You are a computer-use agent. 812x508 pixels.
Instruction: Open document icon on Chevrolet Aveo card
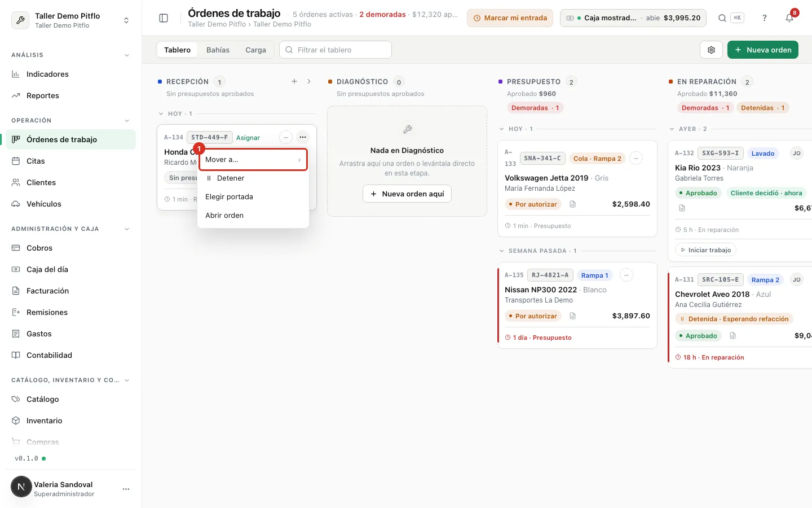coord(733,336)
